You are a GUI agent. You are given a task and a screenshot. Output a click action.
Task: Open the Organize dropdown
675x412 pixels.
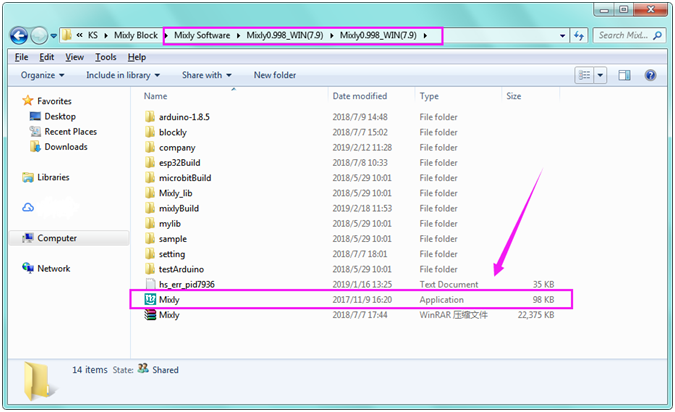tap(43, 75)
